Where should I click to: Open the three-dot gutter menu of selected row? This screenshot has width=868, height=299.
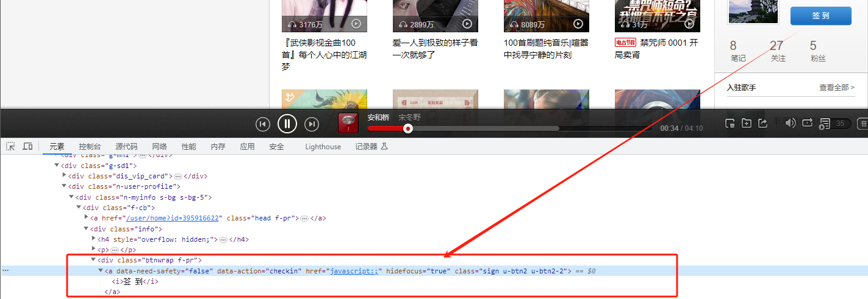[5, 270]
